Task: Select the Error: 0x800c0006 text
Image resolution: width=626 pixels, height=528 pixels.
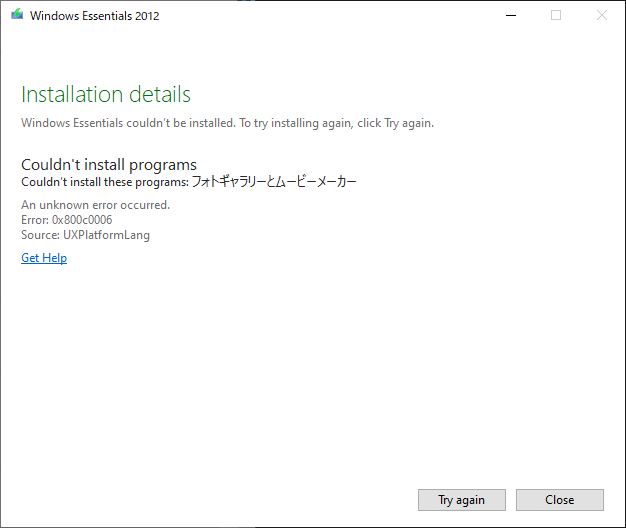Action: [67, 220]
